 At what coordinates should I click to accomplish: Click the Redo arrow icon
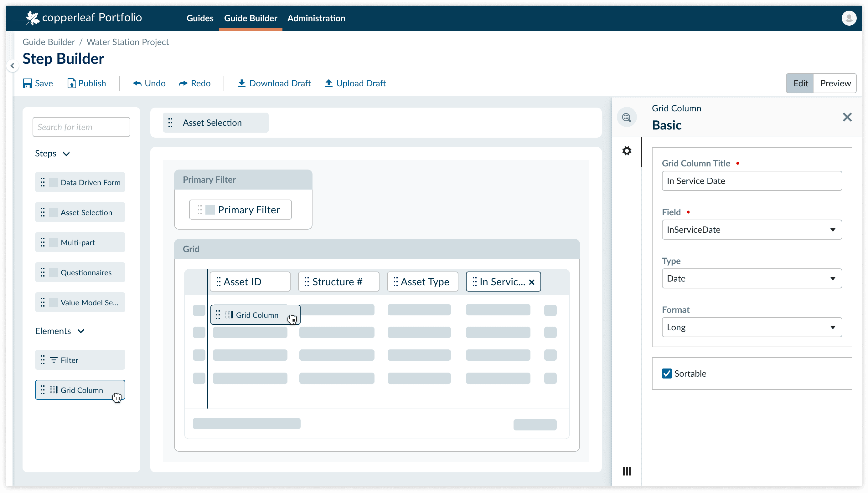pos(183,83)
